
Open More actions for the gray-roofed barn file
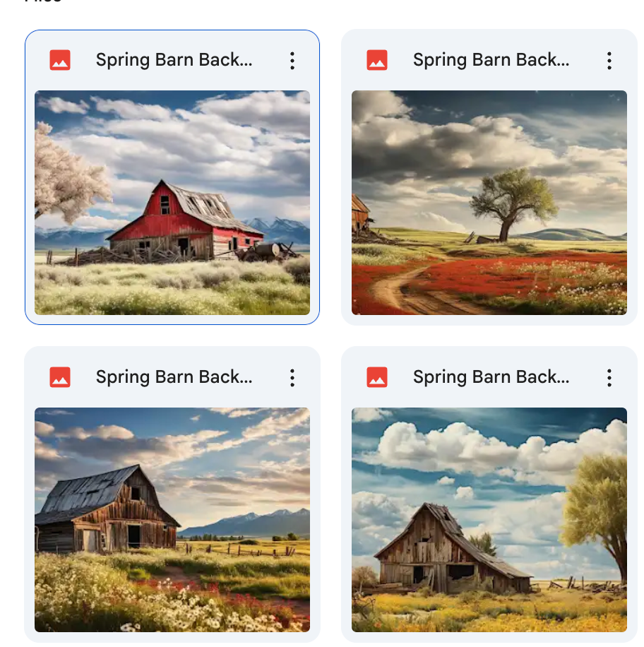(292, 378)
